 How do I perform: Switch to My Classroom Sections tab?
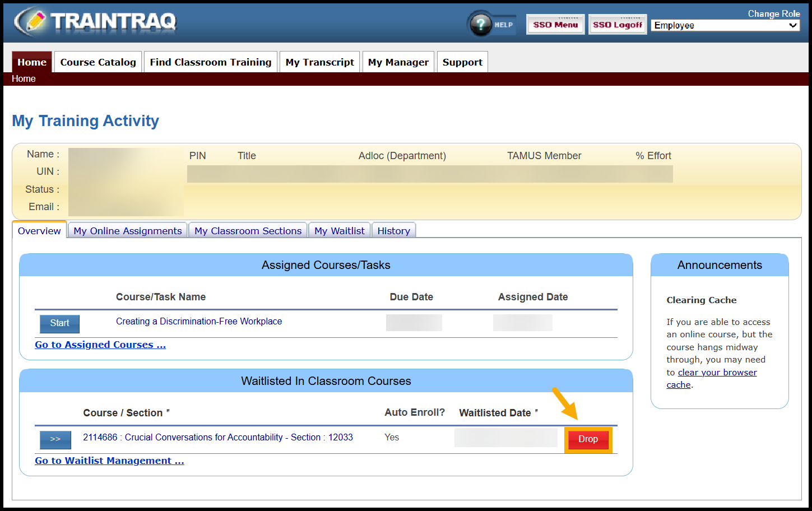248,231
